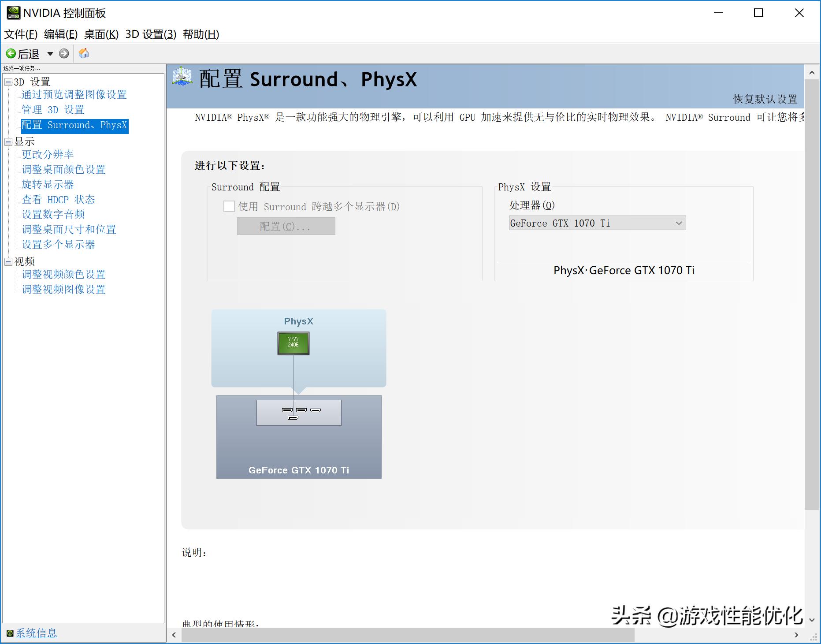This screenshot has width=821, height=644.
Task: Open the back button history dropdown
Action: click(50, 53)
